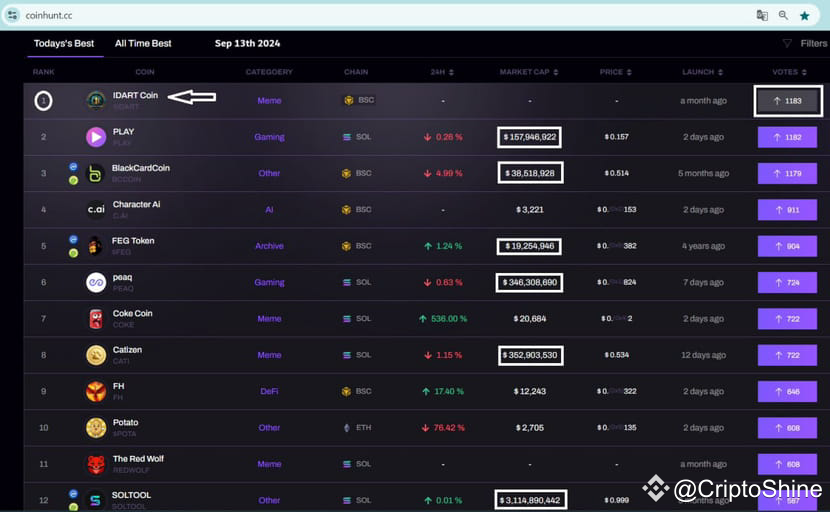
Task: Click the IDART Coin logo icon
Action: coord(96,100)
